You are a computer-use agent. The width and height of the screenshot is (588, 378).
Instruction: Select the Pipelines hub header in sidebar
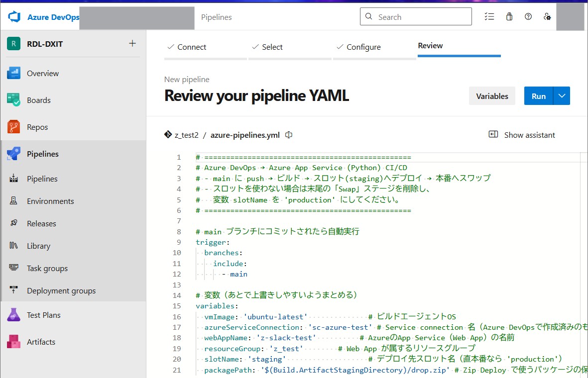pos(43,154)
